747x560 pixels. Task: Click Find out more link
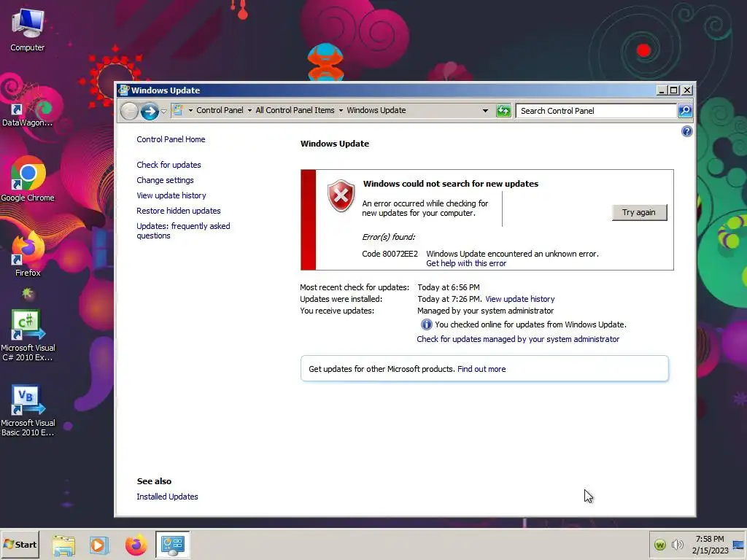481,369
